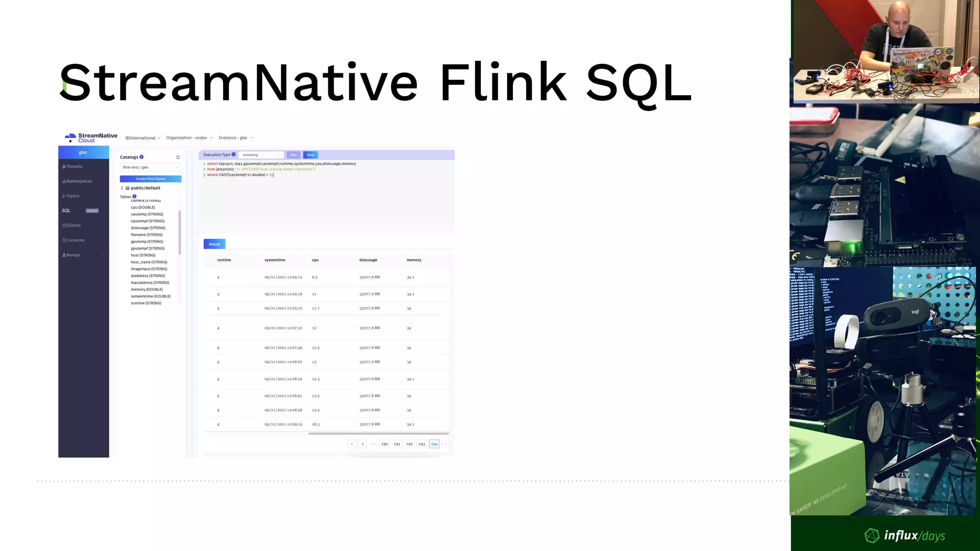Jump to results page 192

pos(409,444)
